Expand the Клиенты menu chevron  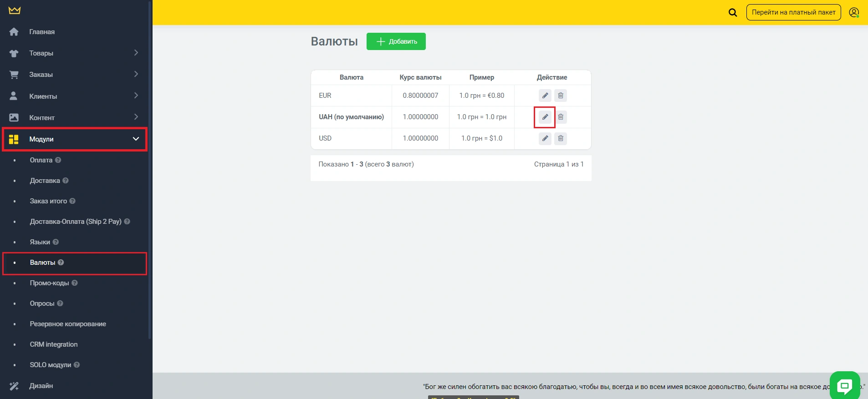(136, 96)
